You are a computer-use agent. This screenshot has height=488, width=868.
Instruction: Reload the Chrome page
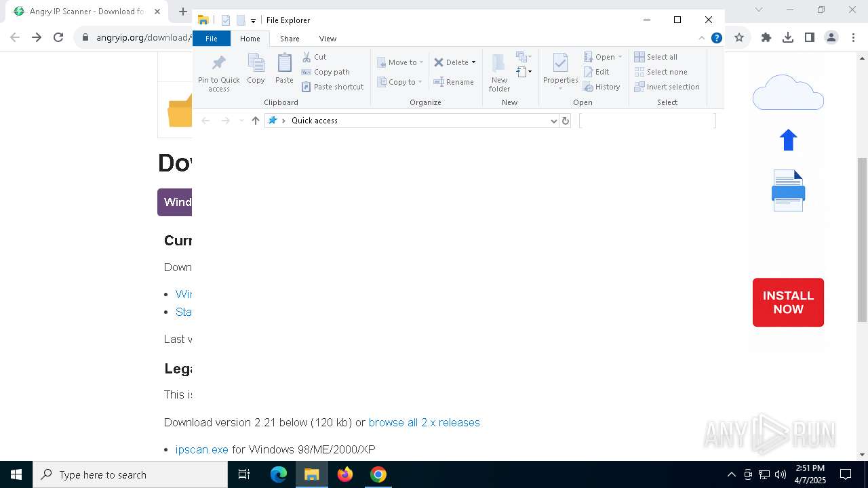(58, 37)
